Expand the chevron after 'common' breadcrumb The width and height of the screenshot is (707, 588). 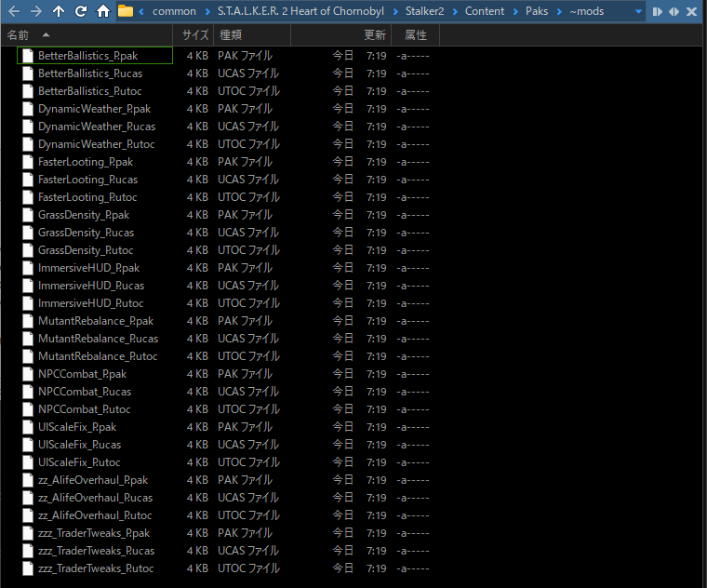pyautogui.click(x=207, y=12)
